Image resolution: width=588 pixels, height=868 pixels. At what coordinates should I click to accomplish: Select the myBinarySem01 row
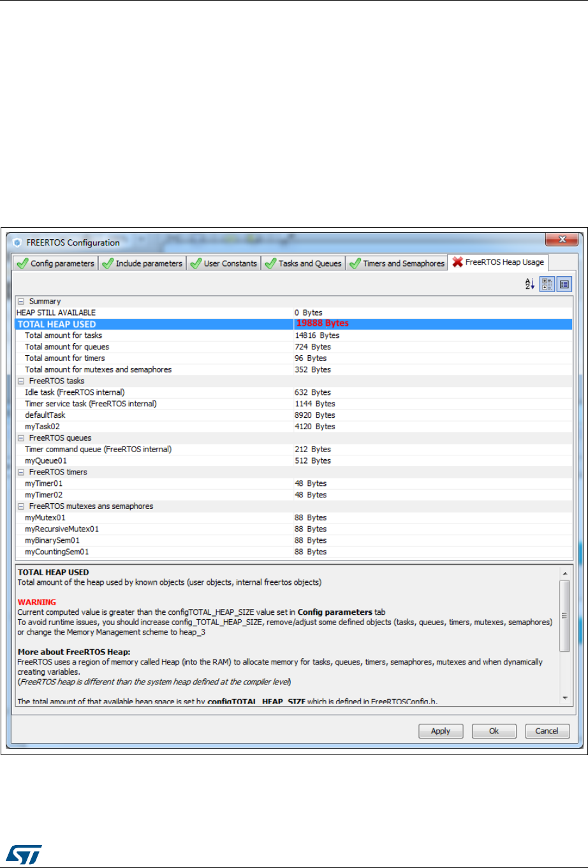[294, 541]
